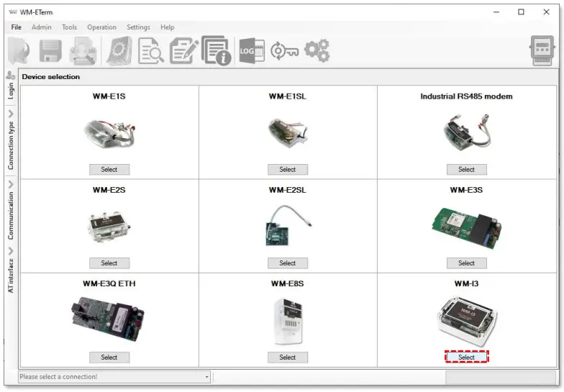Click the WM-E8S device image

[288, 321]
